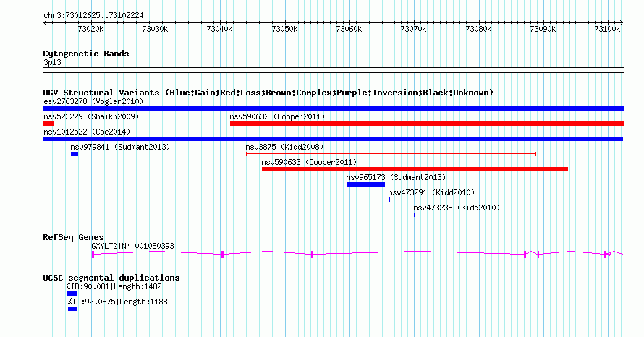Click the 73060k ruler tick label

(x=349, y=29)
